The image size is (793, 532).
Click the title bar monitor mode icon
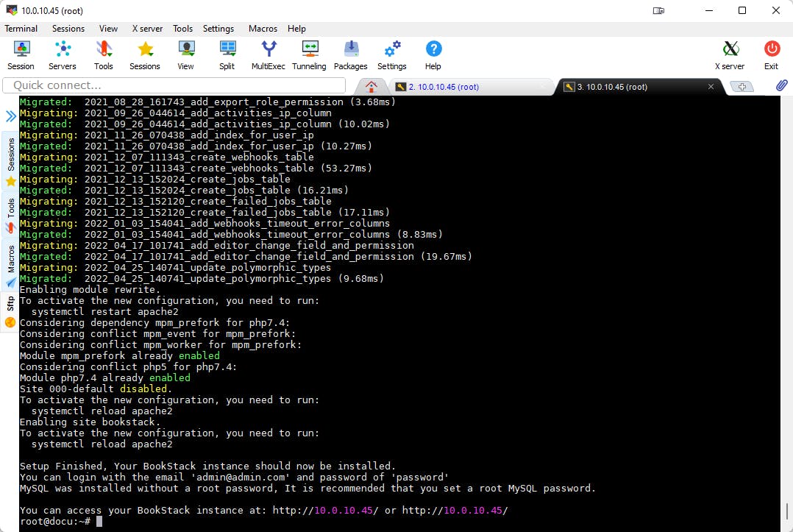[x=658, y=10]
